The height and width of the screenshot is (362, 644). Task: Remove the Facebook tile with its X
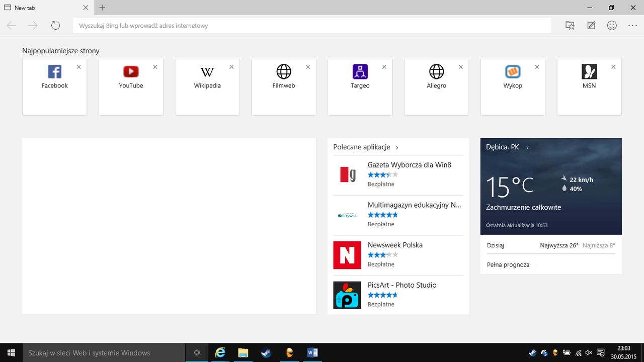coord(78,67)
